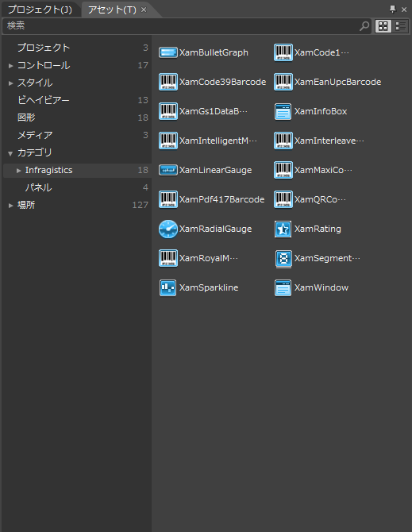412x532 pixels.
Task: Choose the XamPdf417Barcode icon
Action: pyautogui.click(x=167, y=199)
